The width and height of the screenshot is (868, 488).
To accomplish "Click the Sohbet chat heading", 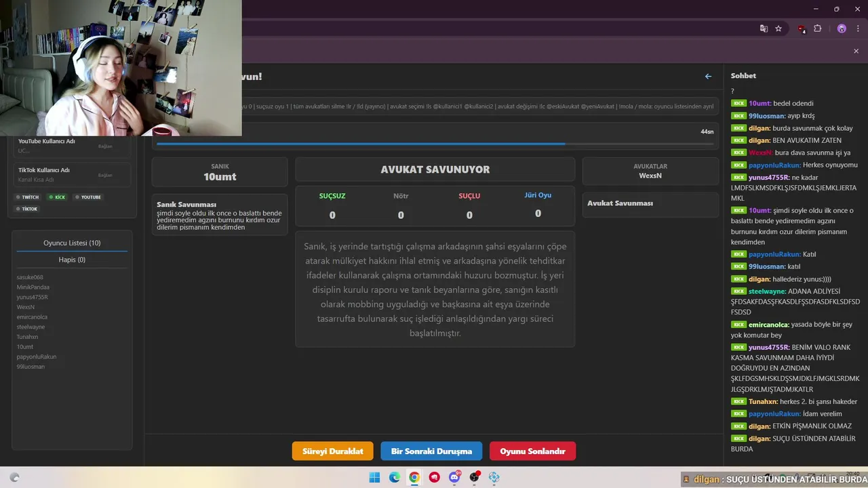I will (x=743, y=76).
